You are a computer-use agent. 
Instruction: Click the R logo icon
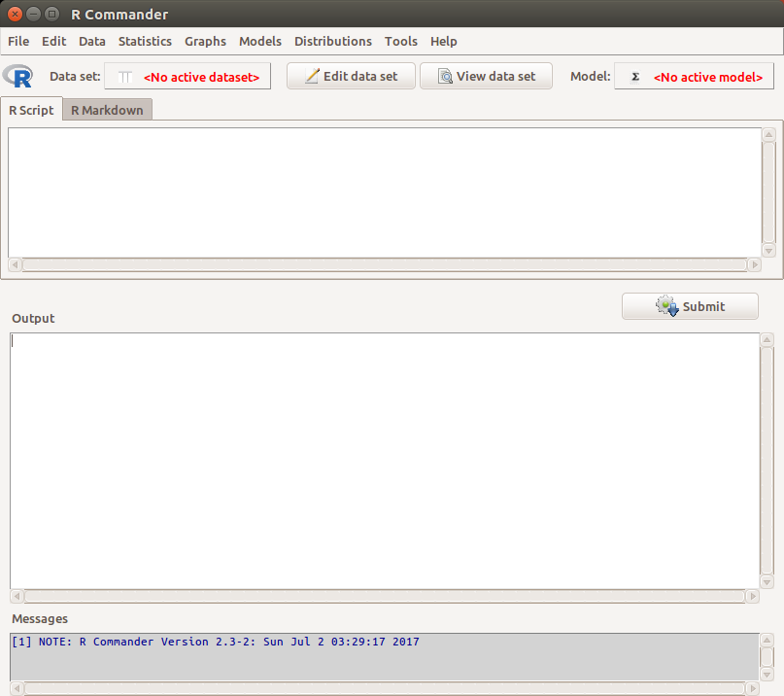(17, 76)
